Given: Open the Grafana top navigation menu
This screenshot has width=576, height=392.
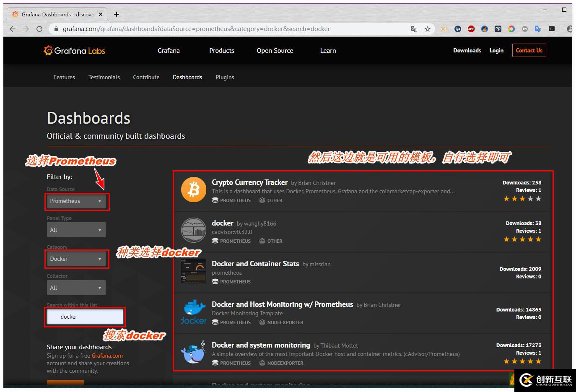Looking at the screenshot, I should click(x=169, y=51).
